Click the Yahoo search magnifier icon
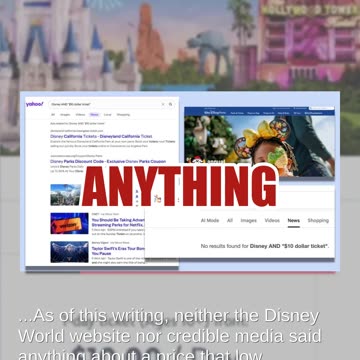Viewport: 360px width, 360px height. [170, 104]
